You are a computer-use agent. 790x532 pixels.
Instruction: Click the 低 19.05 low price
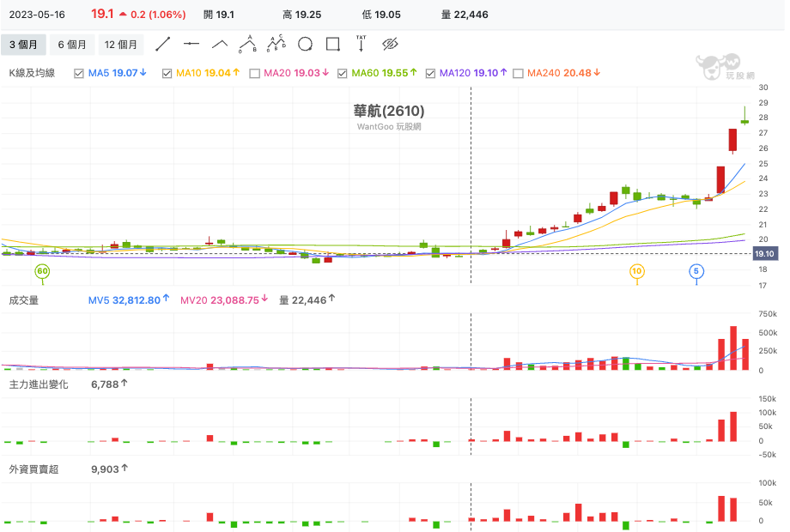coord(381,15)
